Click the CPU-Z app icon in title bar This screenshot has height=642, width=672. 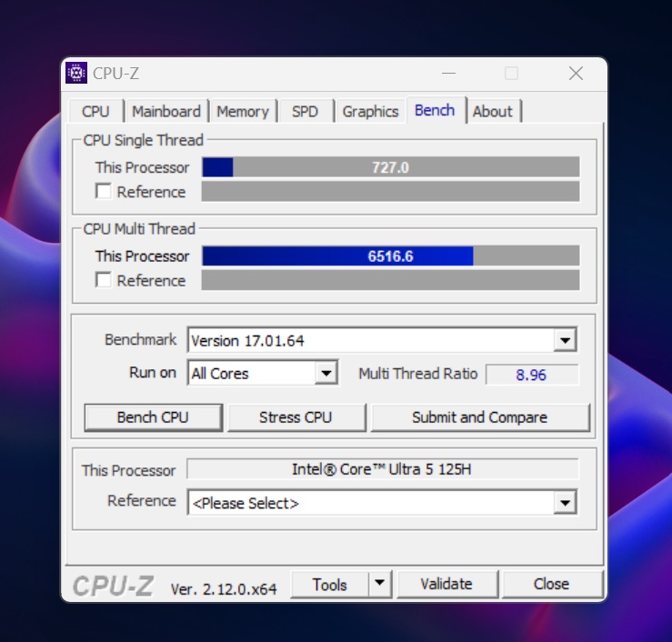[x=76, y=73]
